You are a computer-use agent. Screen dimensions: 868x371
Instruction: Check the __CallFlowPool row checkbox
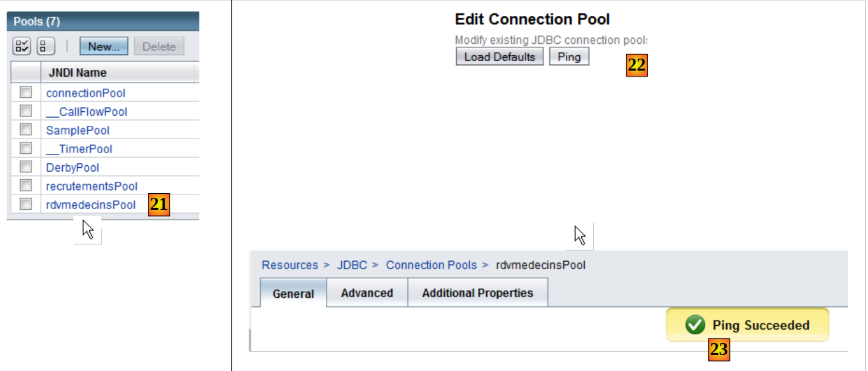coord(26,111)
